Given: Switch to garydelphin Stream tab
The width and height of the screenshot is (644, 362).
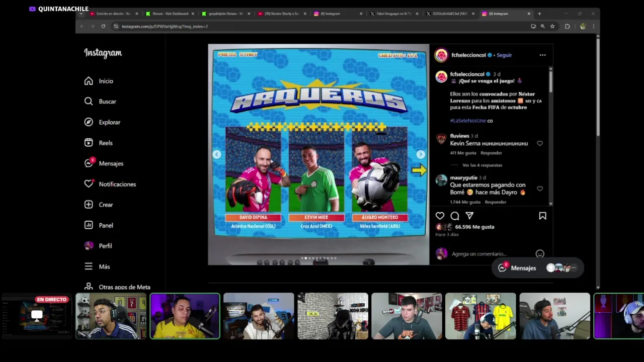Looking at the screenshot, I should point(226,14).
